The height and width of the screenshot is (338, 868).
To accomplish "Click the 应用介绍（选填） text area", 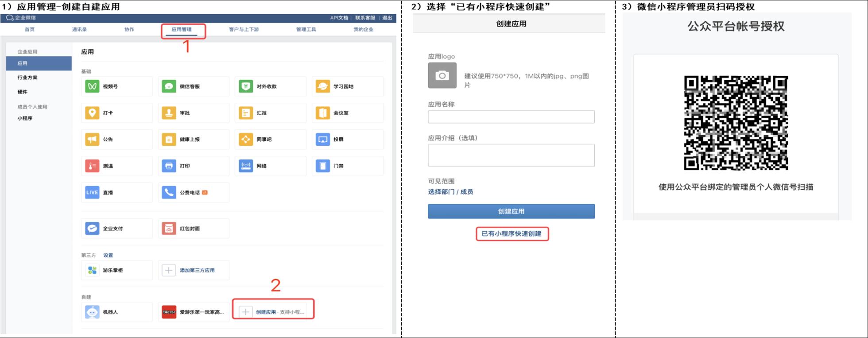I will [x=511, y=155].
